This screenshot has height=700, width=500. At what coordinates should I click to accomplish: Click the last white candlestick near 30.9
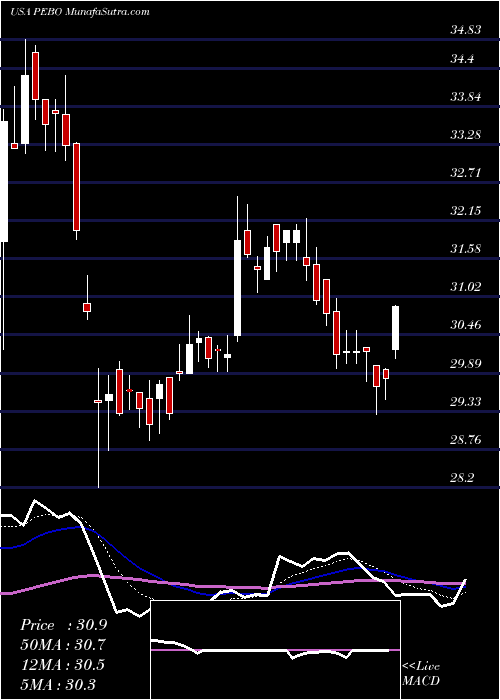(x=396, y=328)
